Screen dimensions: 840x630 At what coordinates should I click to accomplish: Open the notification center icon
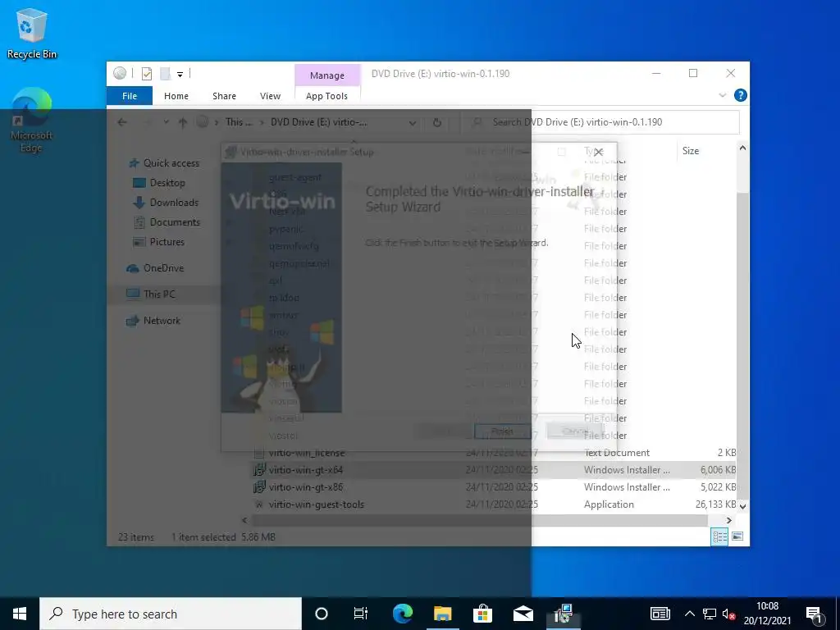click(x=815, y=614)
